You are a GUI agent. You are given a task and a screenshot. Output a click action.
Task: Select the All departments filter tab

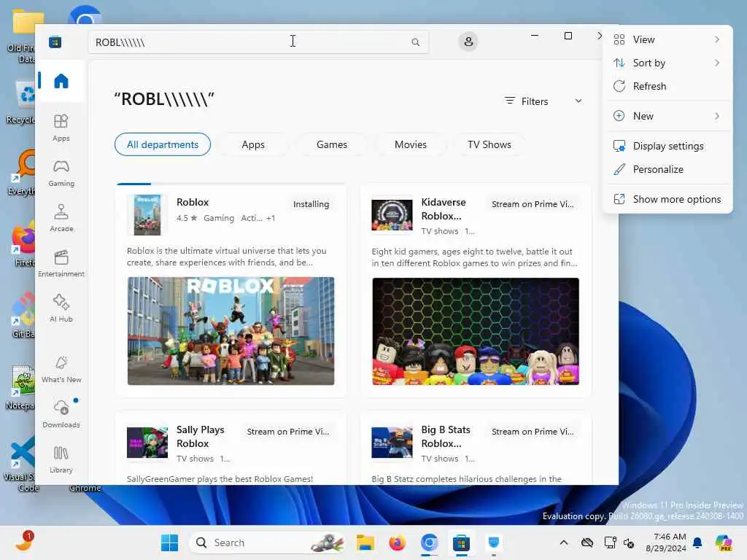point(163,144)
